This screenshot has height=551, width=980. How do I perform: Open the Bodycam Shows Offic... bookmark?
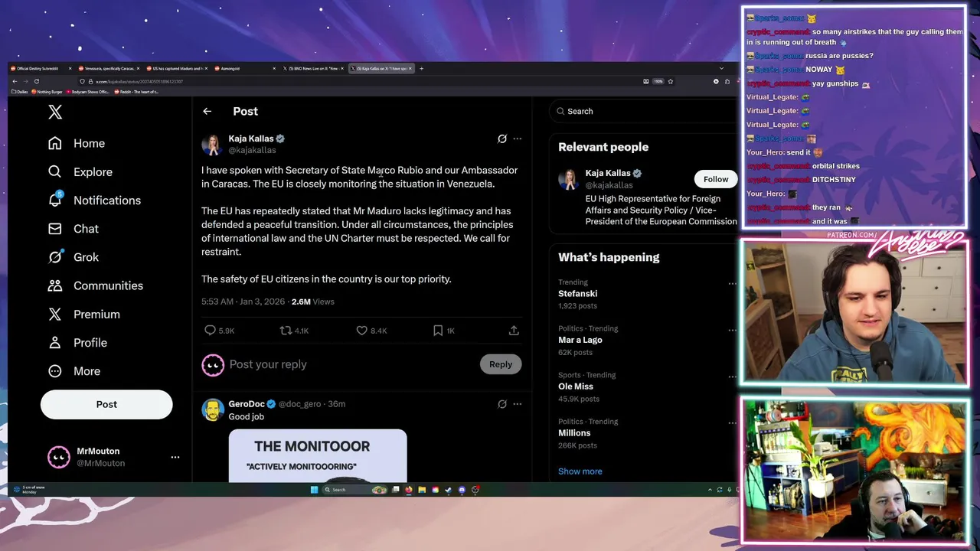tap(87, 92)
